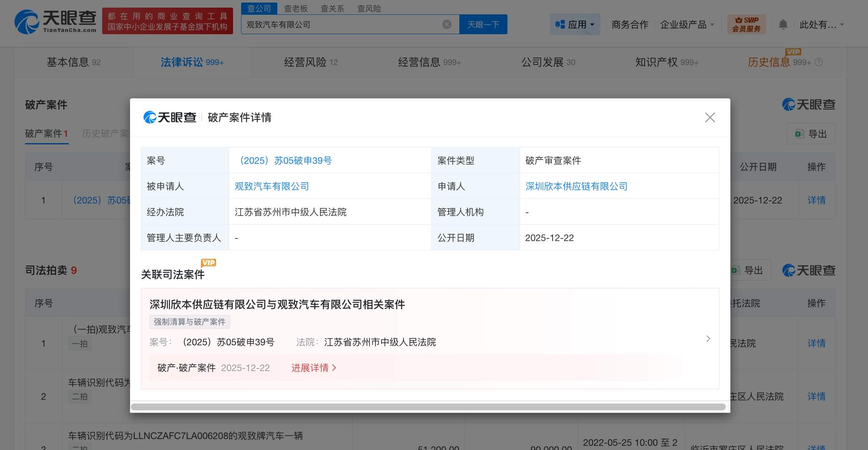Click the help icon beside 历史信息
This screenshot has width=868, height=450.
[x=819, y=62]
